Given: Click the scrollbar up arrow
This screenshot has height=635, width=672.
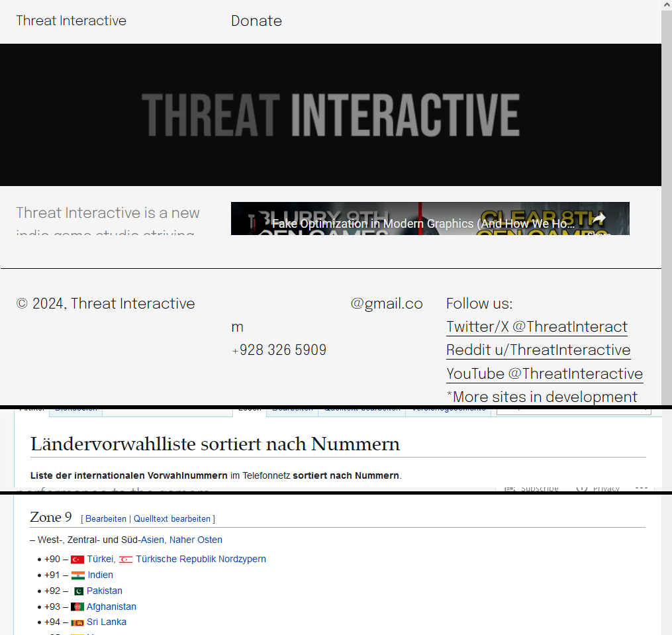Looking at the screenshot, I should point(667,5).
